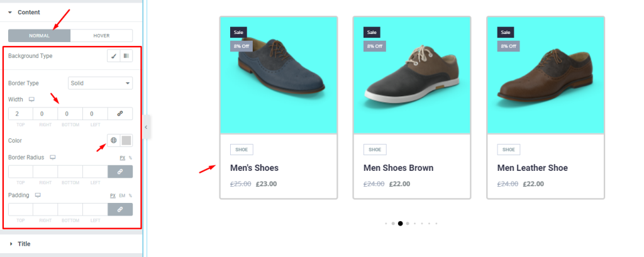Select gradient background type icon
This screenshot has height=257, width=644.
[126, 56]
